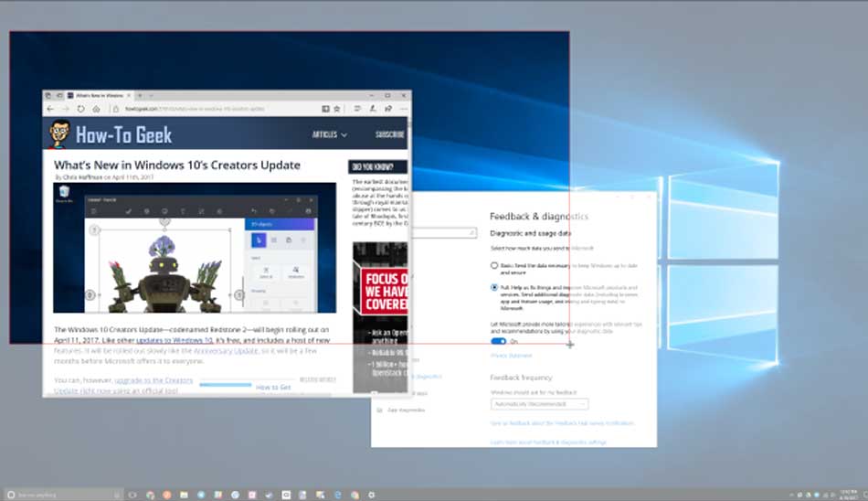Expand the ARTICLES menu
The height and width of the screenshot is (501, 868).
click(329, 134)
